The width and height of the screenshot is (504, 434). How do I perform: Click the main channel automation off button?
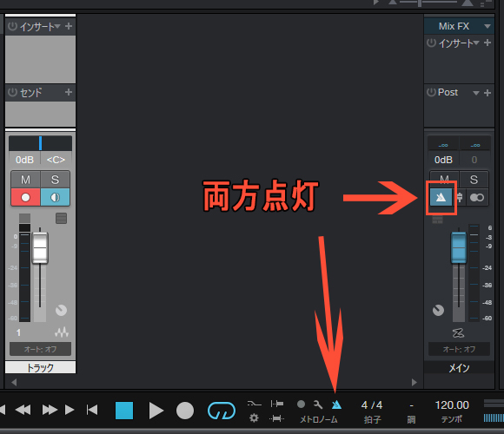click(459, 349)
